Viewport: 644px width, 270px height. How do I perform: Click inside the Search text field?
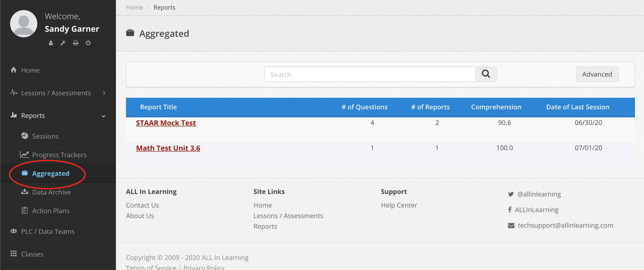(x=369, y=75)
